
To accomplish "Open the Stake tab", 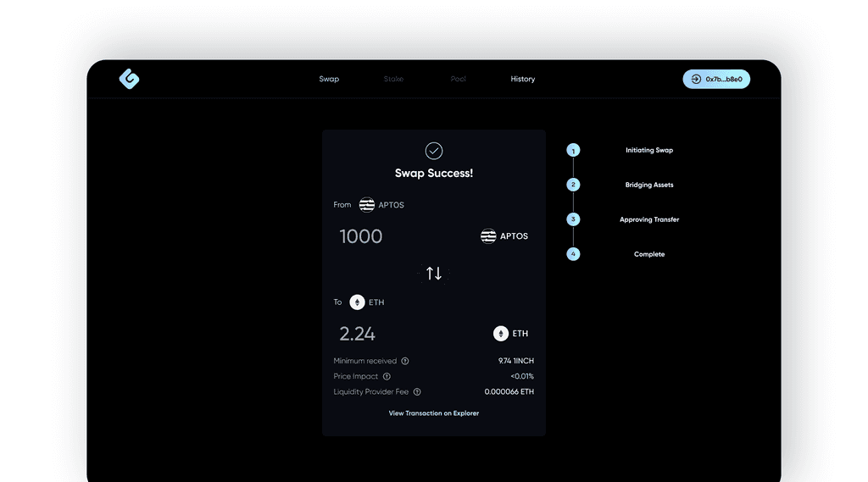I will pos(393,79).
